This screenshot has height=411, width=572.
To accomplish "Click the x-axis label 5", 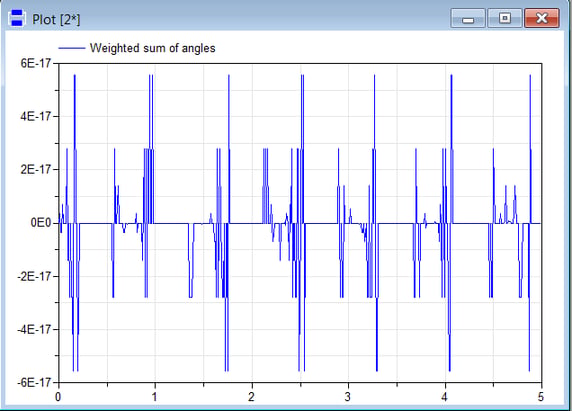I will click(541, 397).
